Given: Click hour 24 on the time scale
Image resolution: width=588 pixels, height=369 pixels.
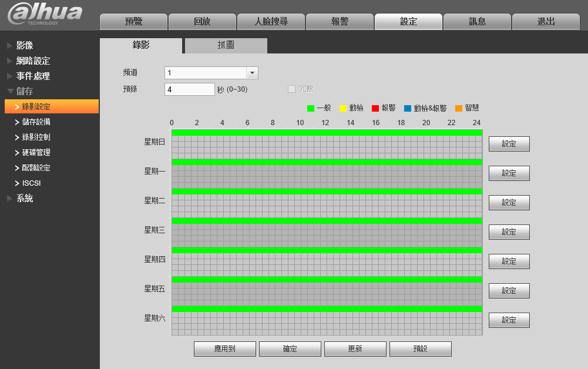Looking at the screenshot, I should [476, 123].
